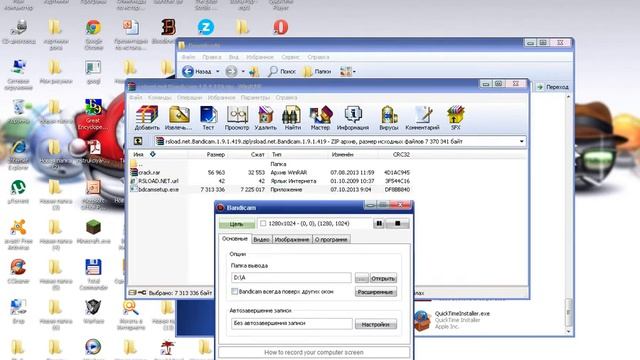
Task: Open Google Chrome desktop shortcut
Action: coord(93,33)
